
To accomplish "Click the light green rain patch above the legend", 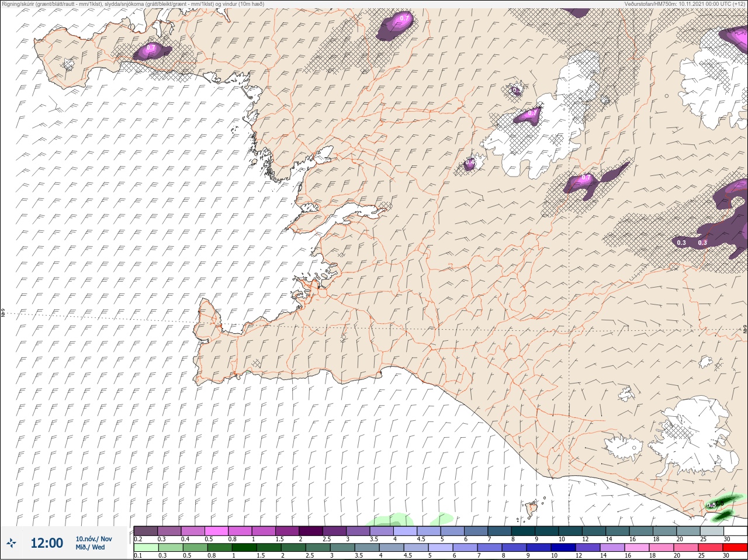I will 390,520.
